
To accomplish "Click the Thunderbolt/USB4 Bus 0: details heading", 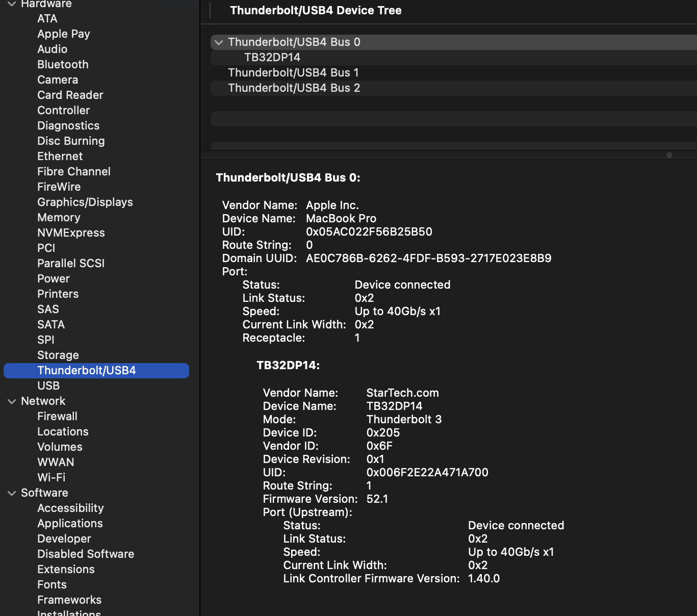I will pos(288,178).
